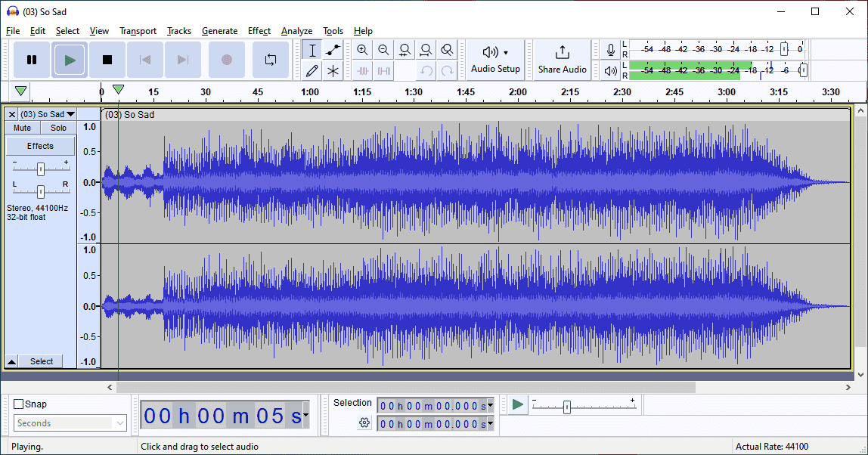868x455 pixels.
Task: Click the Zoom In magnifier
Action: [x=362, y=51]
